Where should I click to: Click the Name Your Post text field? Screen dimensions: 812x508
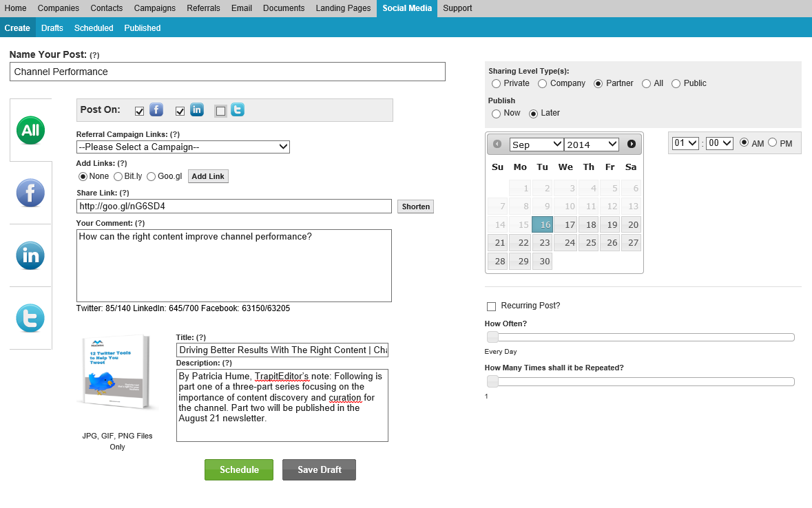tap(227, 72)
